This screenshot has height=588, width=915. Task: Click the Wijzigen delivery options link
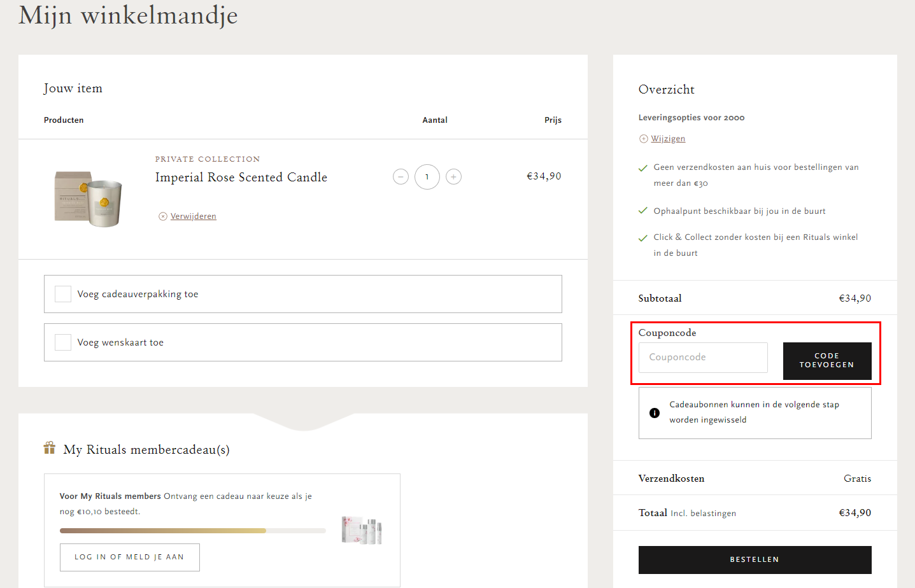pyautogui.click(x=668, y=139)
